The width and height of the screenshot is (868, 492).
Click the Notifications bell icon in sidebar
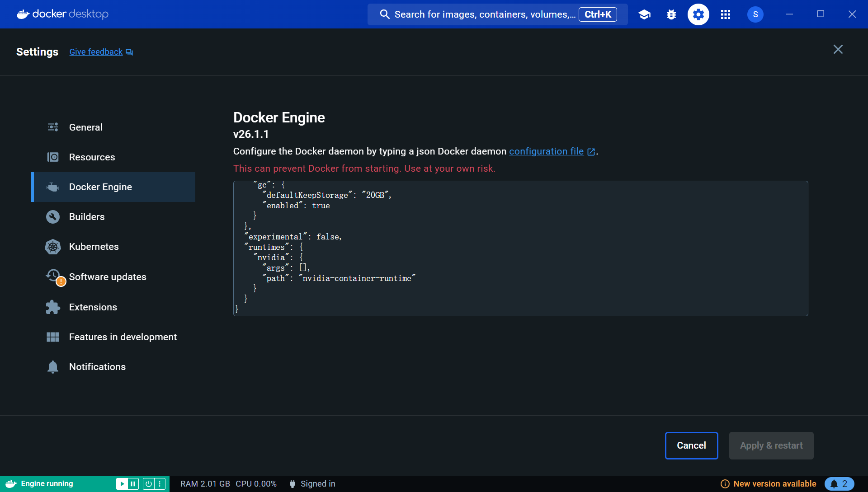(53, 367)
